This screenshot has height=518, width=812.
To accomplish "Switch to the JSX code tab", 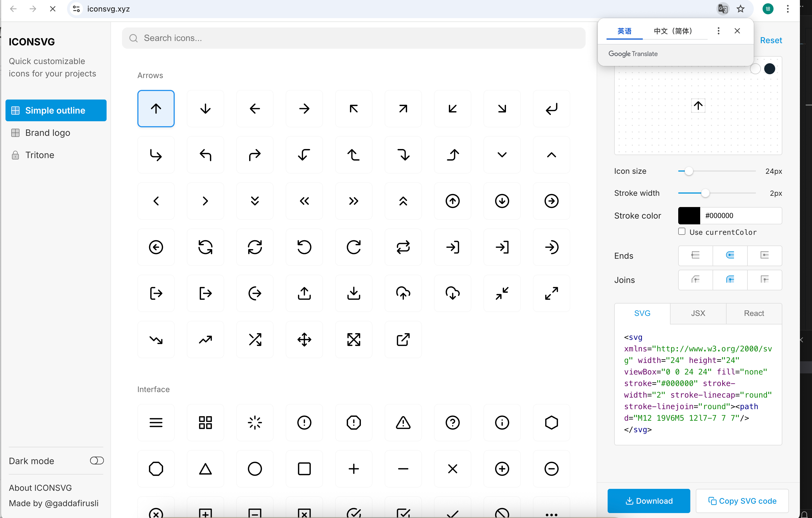I will 698,313.
